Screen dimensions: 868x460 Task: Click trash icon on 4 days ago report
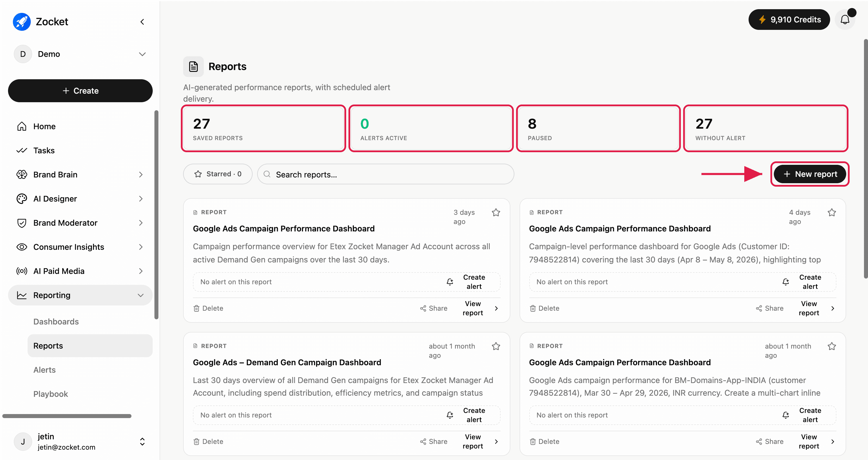tap(533, 308)
